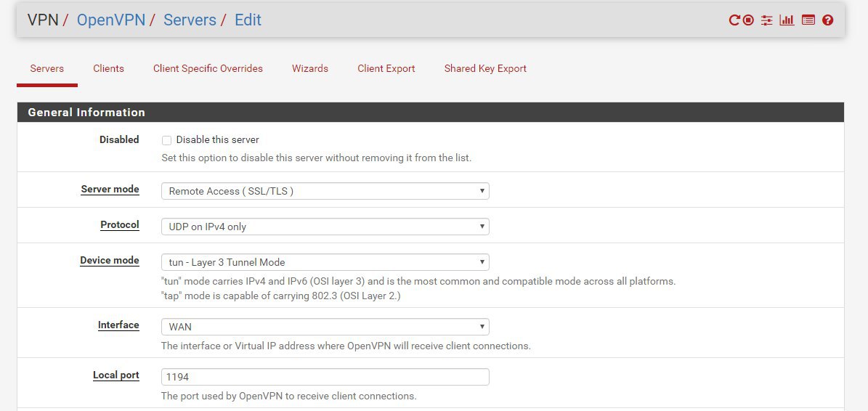This screenshot has width=868, height=411.
Task: Open the Wizards tab
Action: coord(310,68)
